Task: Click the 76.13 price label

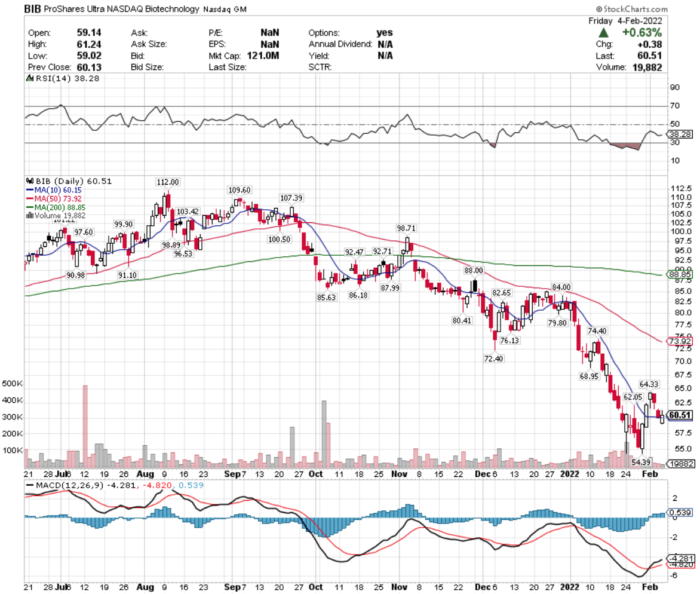Action: 509,340
